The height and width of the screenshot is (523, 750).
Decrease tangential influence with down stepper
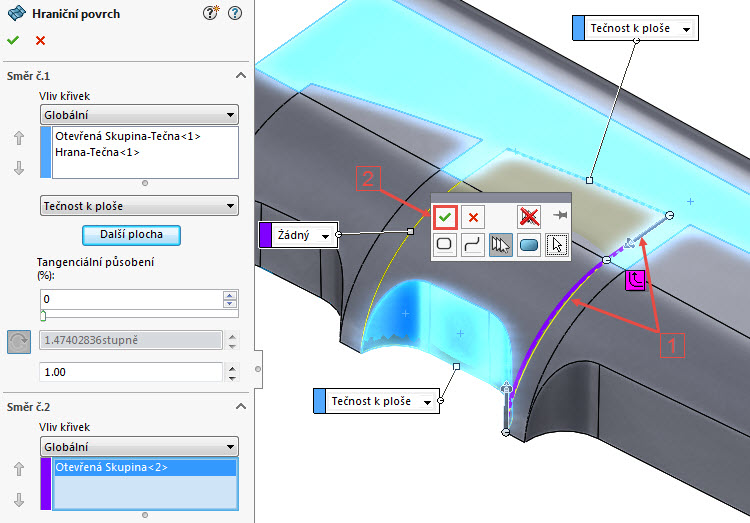tap(230, 303)
